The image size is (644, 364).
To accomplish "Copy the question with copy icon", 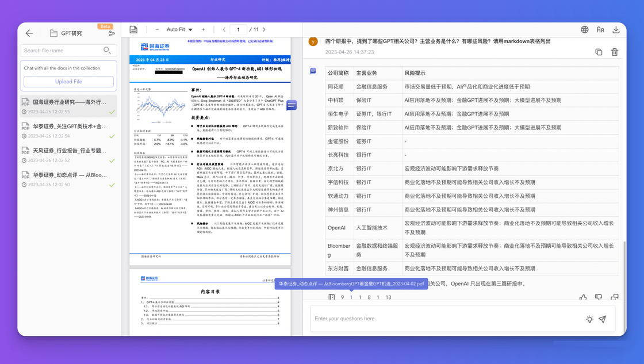I will (x=599, y=52).
